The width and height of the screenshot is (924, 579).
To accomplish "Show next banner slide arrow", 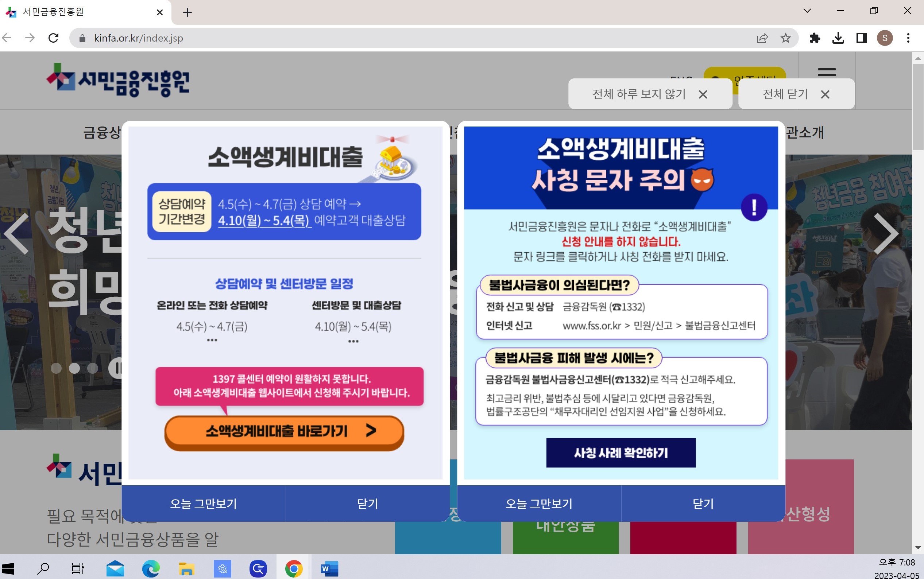I will tap(886, 233).
